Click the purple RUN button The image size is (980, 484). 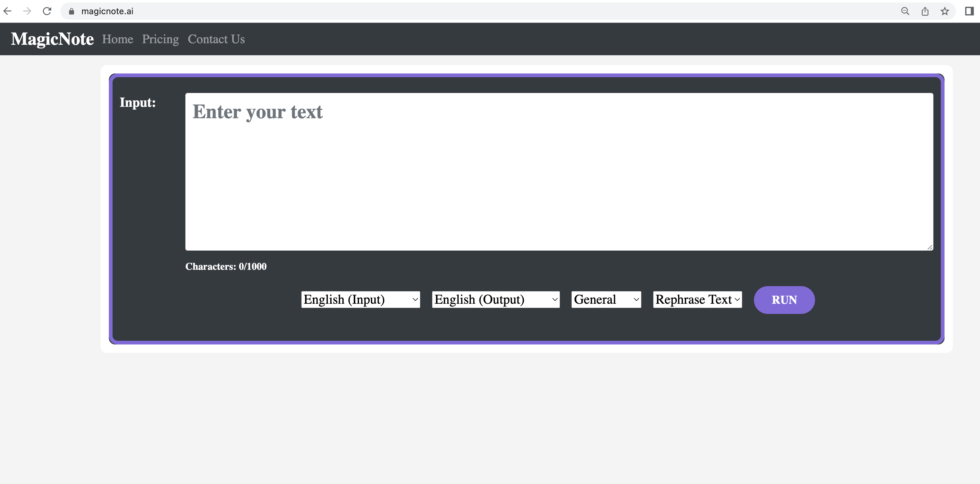pyautogui.click(x=784, y=300)
